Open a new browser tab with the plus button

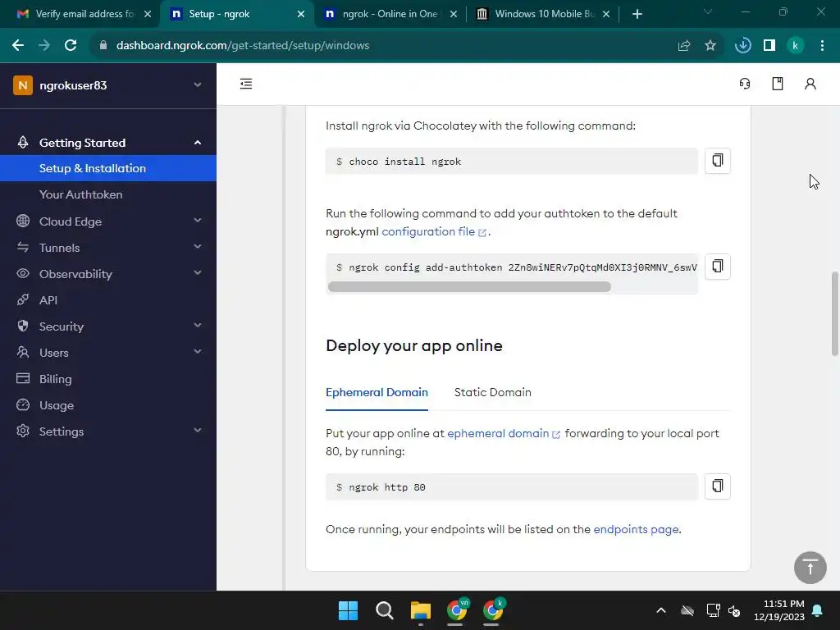click(637, 14)
